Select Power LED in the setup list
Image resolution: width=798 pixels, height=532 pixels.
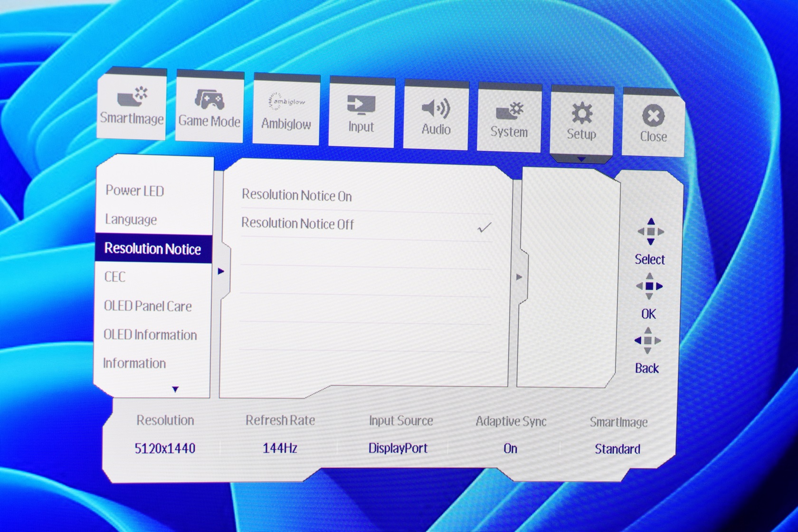[134, 190]
